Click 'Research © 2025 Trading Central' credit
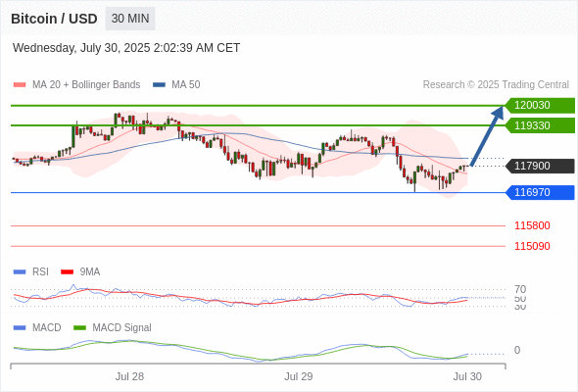 [x=496, y=85]
